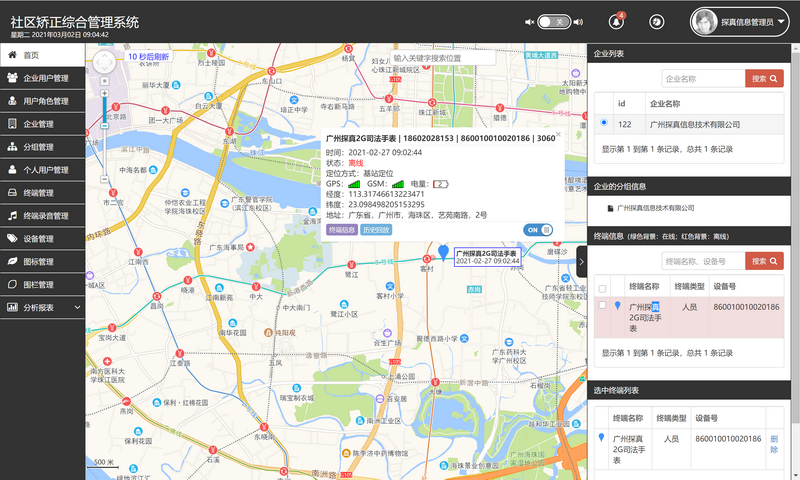The height and width of the screenshot is (480, 800).
Task: Click the 企业管理 building icon
Action: (x=12, y=123)
